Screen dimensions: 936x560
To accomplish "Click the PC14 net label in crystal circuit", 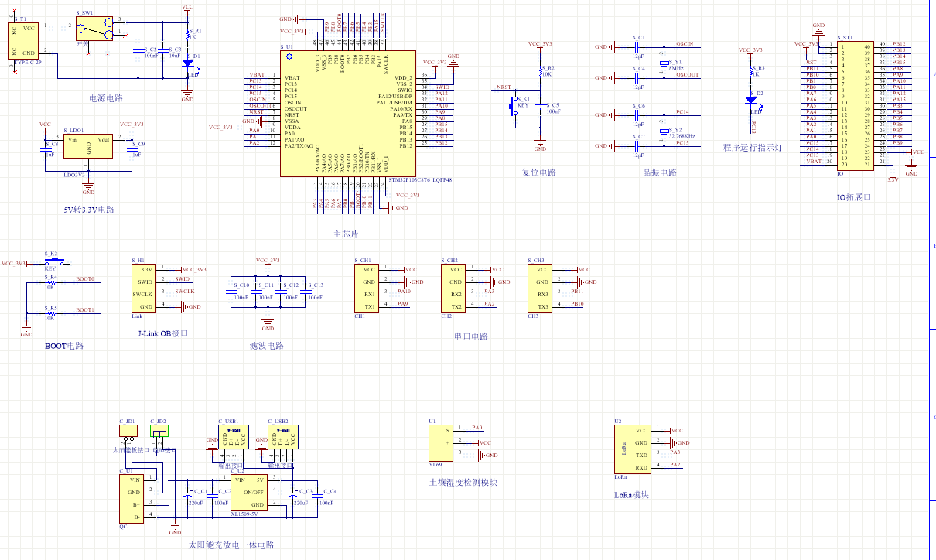I will (682, 112).
